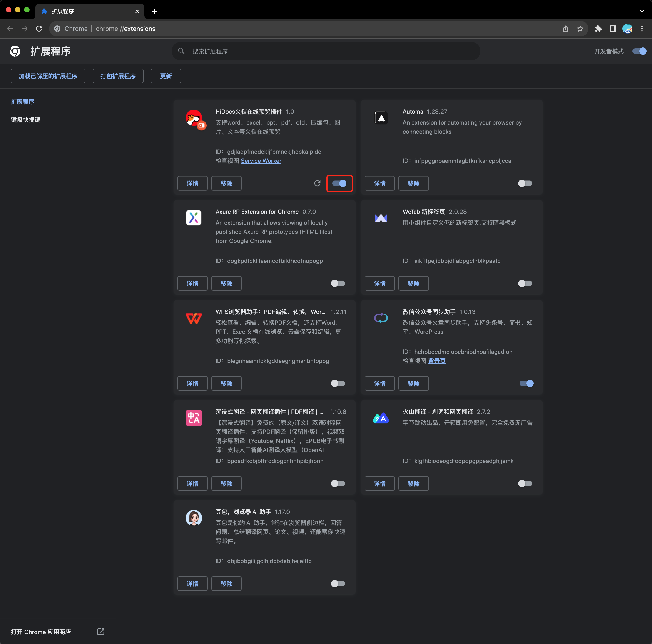652x644 pixels.
Task: Click 加载已解压的扩展程序 button
Action: (x=48, y=76)
